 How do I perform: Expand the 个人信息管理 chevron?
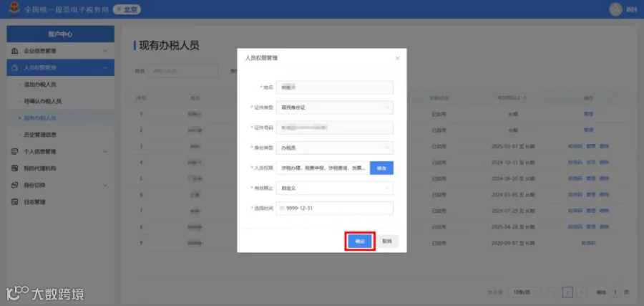[105, 151]
